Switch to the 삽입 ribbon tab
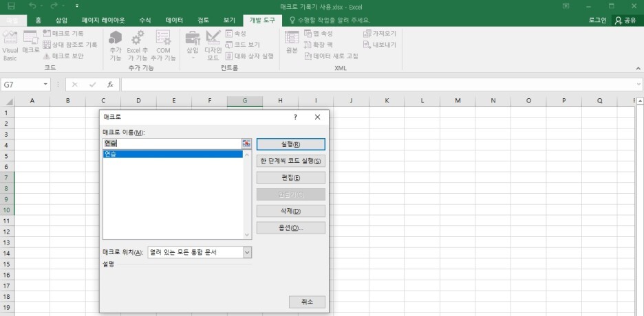Viewport: 644px width, 316px height. [62, 20]
